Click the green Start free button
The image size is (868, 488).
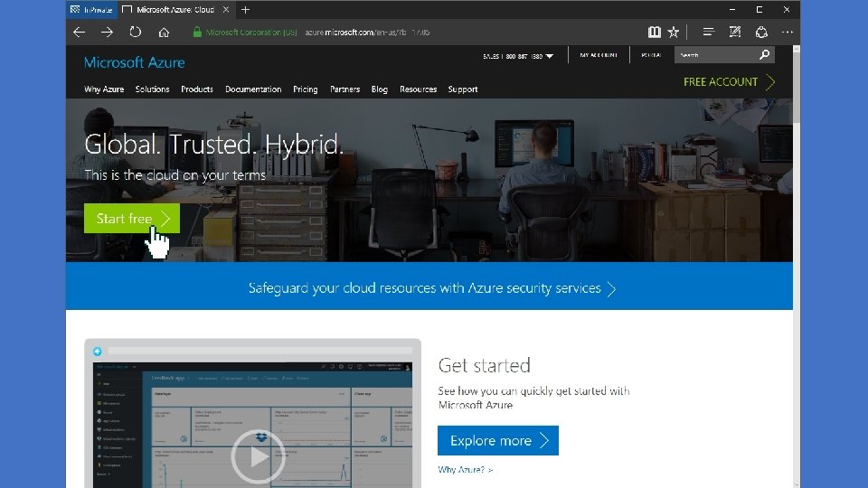point(132,218)
